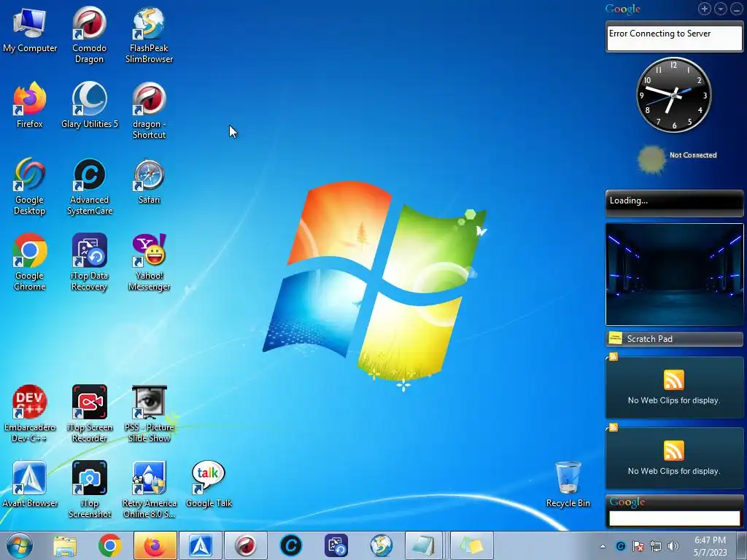Expand the Scratch Pad gadget

[x=674, y=338]
